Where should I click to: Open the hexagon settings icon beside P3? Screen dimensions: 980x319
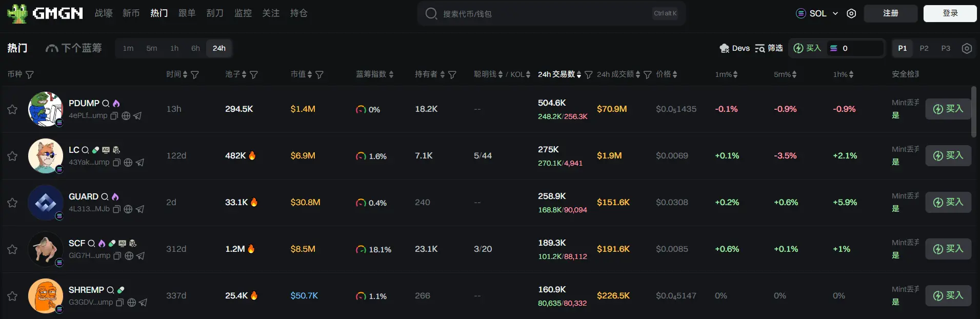(967, 48)
